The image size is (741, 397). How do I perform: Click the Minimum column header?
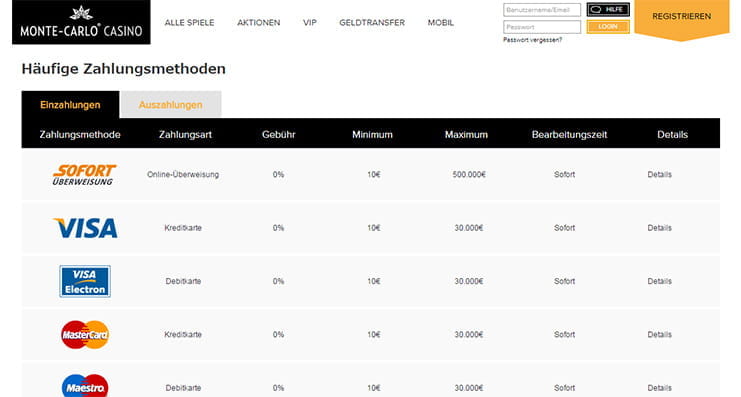[x=372, y=135]
